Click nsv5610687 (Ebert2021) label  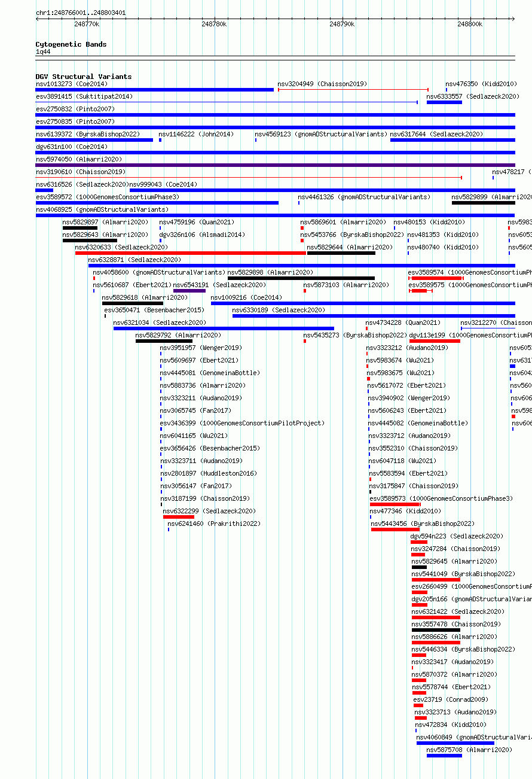click(132, 285)
